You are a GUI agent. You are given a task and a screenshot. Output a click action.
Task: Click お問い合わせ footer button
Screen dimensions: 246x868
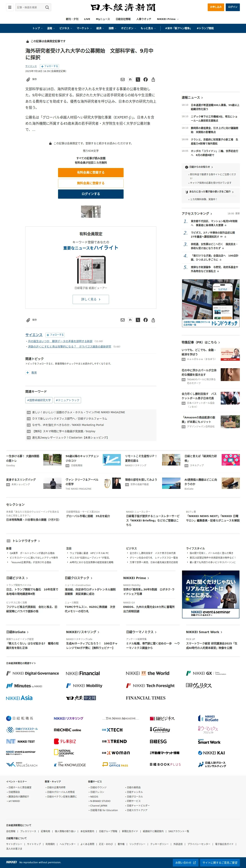click(185, 863)
